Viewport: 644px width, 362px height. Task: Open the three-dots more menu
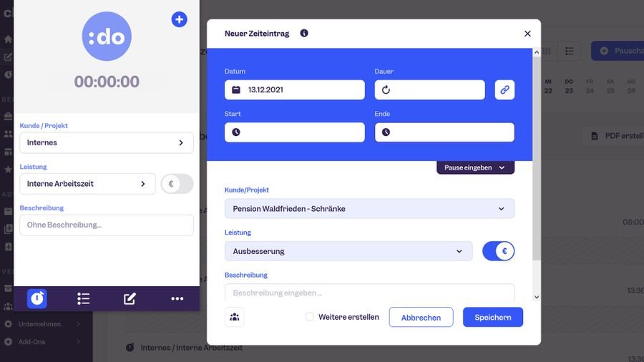[177, 298]
